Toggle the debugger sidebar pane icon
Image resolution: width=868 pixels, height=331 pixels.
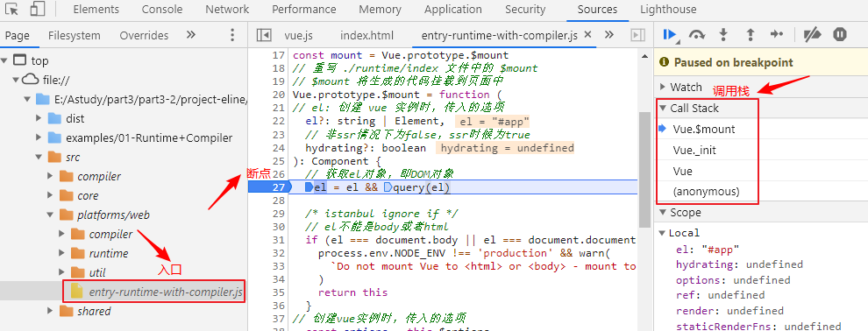coord(638,35)
